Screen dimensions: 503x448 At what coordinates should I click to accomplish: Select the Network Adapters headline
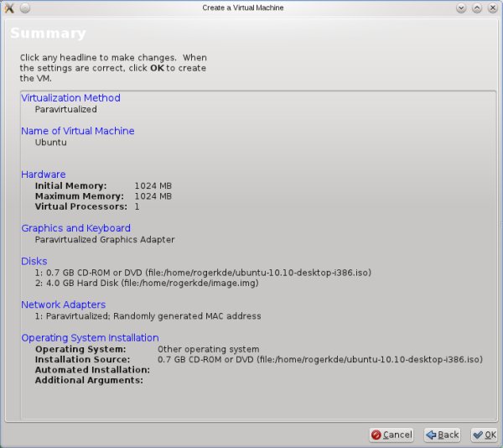click(63, 305)
